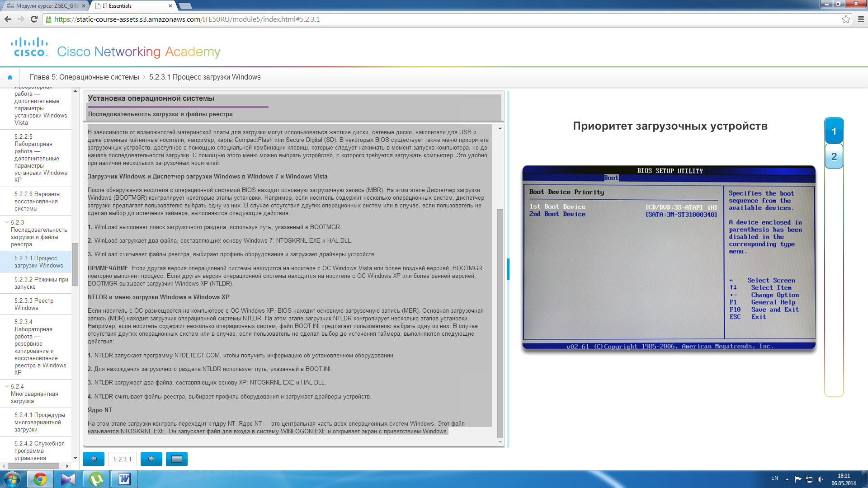Show hidden tray icons arrow
This screenshot has width=868, height=488.
(787, 479)
